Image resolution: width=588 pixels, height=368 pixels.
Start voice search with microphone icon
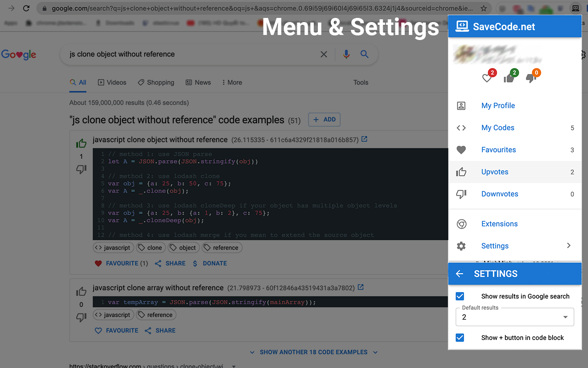[346, 54]
